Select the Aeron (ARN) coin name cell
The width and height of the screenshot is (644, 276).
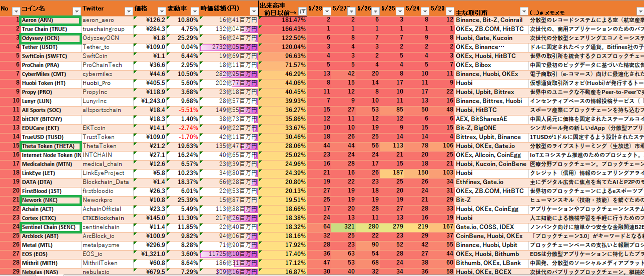click(50, 20)
